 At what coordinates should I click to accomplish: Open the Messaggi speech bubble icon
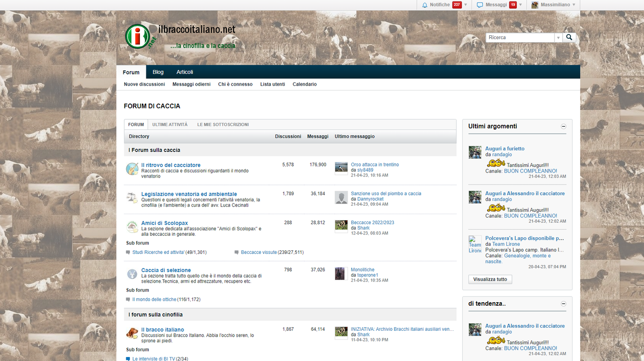(480, 5)
